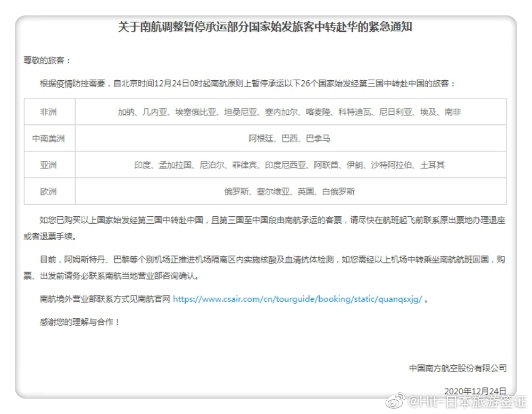
Task: Click the 中南美洲 region cell
Action: tap(49, 138)
